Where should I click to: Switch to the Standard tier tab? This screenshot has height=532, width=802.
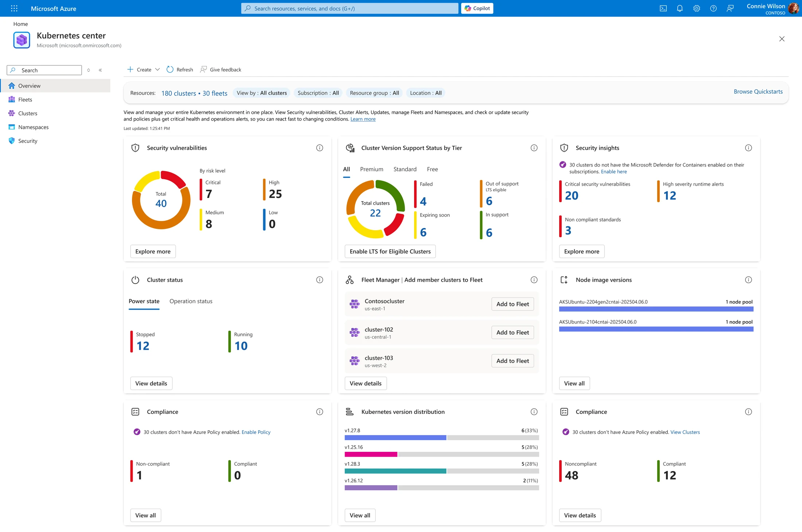(405, 169)
